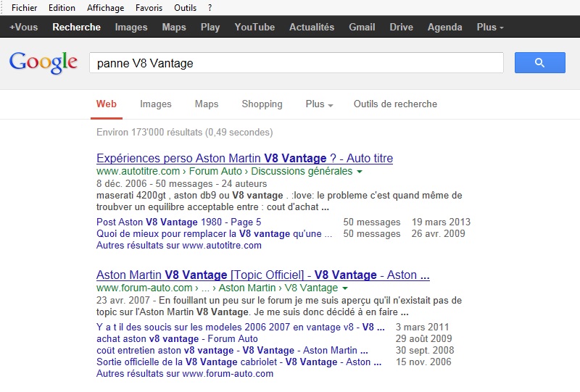Image resolution: width=580 pixels, height=392 pixels.
Task: Open Play in the black Google bar
Action: point(210,27)
